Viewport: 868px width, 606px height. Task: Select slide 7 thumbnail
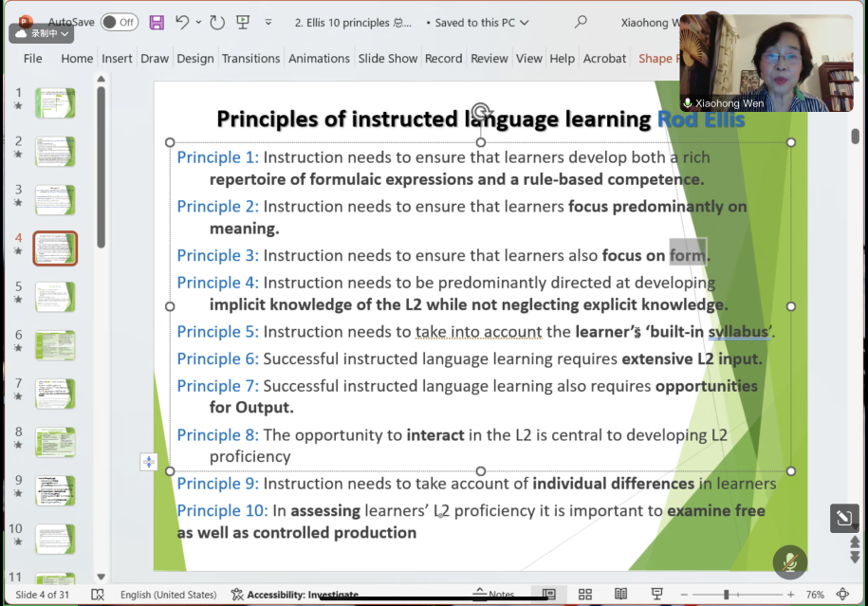55,394
